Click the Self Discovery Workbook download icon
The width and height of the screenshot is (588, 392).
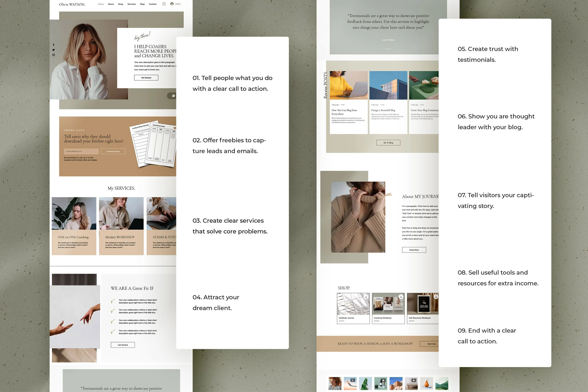(436, 297)
